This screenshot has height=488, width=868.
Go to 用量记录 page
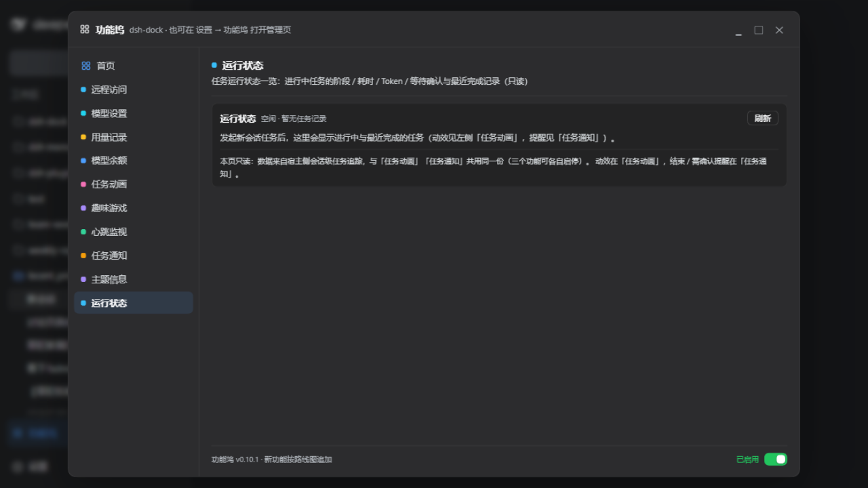(134, 137)
